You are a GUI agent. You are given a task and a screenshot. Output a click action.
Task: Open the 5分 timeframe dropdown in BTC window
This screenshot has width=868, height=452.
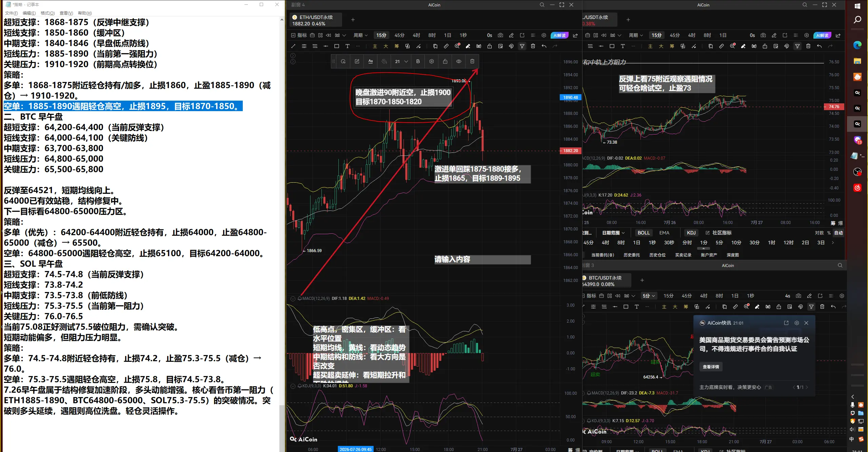(649, 296)
